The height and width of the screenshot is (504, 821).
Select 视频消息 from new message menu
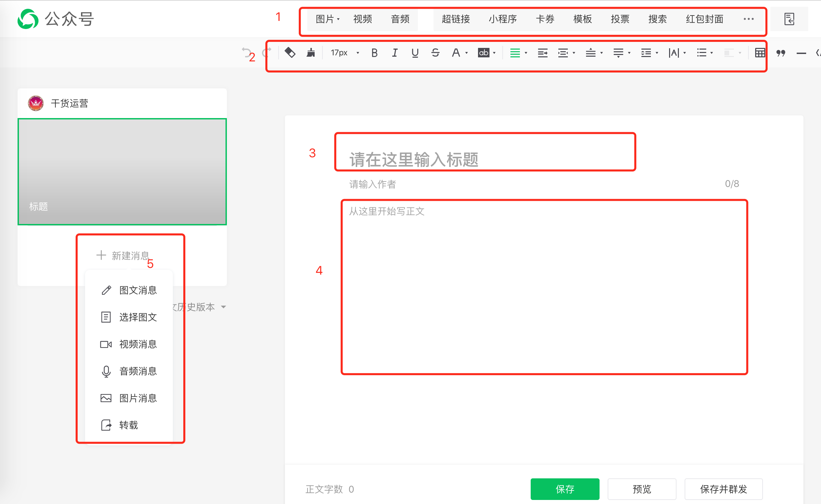click(x=138, y=344)
